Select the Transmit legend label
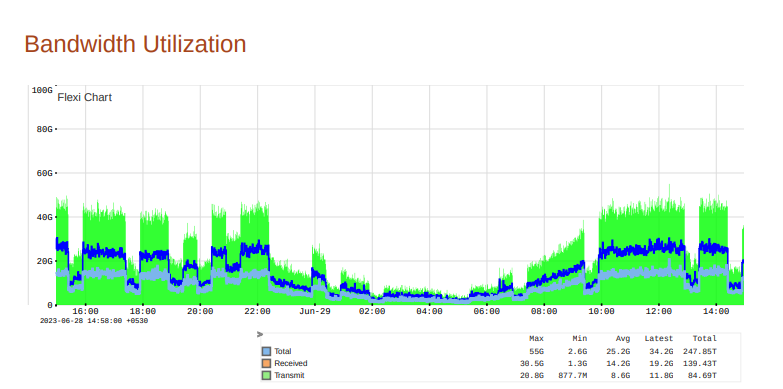The image size is (783, 389). point(289,375)
